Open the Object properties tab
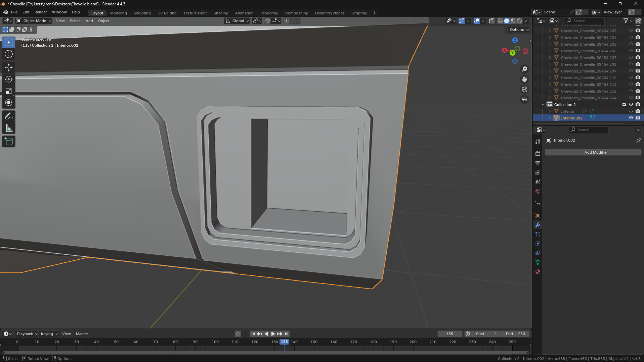Viewport: 644px width, 362px height. 538,215
